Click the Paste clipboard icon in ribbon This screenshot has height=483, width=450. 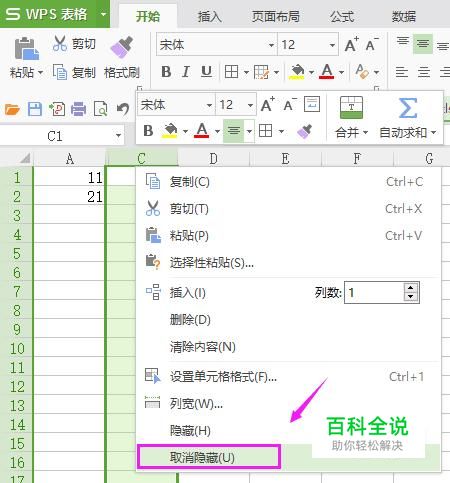(26, 49)
